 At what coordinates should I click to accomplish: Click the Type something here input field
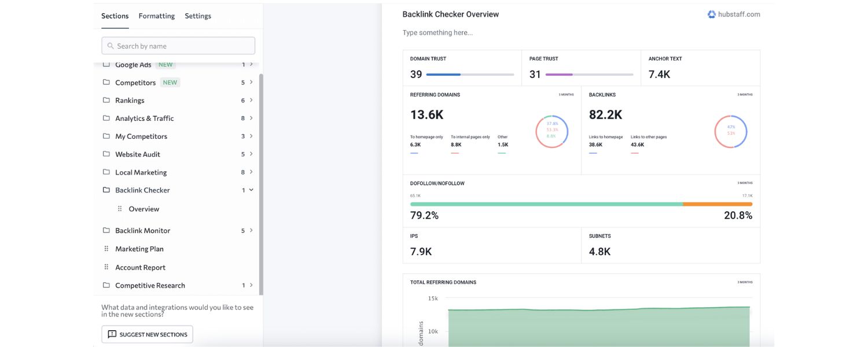point(438,32)
